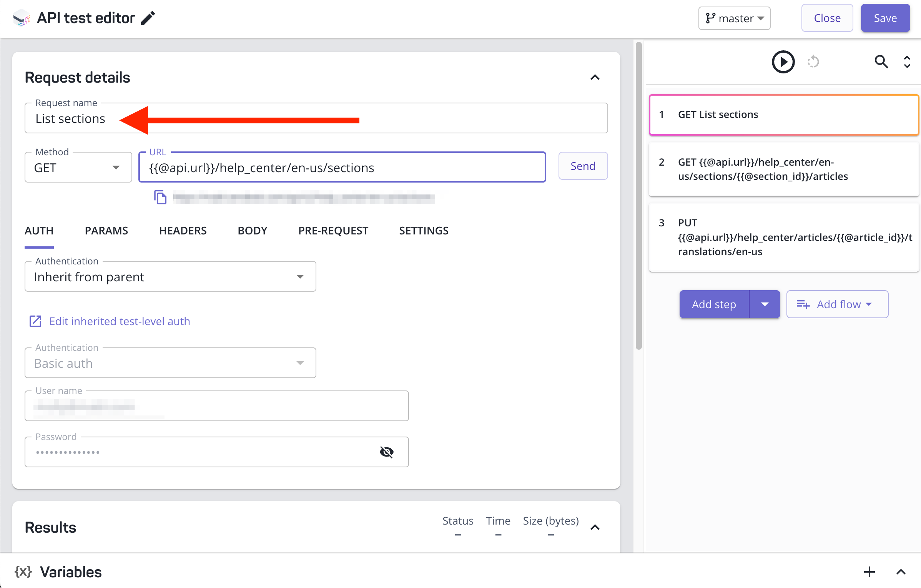921x588 pixels.
Task: Open the GET method dropdown
Action: pyautogui.click(x=78, y=168)
